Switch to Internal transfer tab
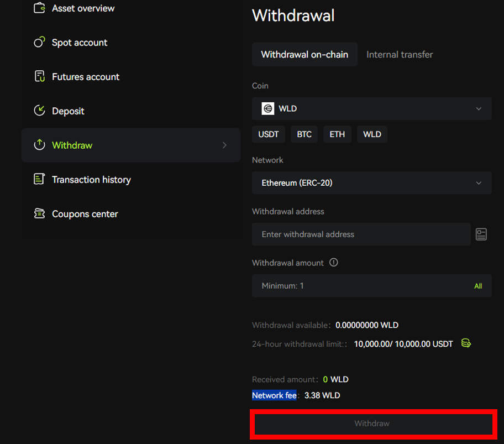The height and width of the screenshot is (444, 504). pyautogui.click(x=400, y=54)
